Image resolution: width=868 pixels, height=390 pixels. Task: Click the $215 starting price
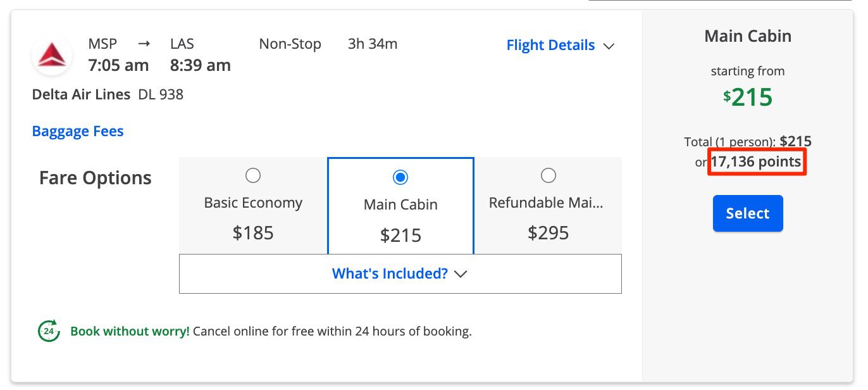coord(748,97)
